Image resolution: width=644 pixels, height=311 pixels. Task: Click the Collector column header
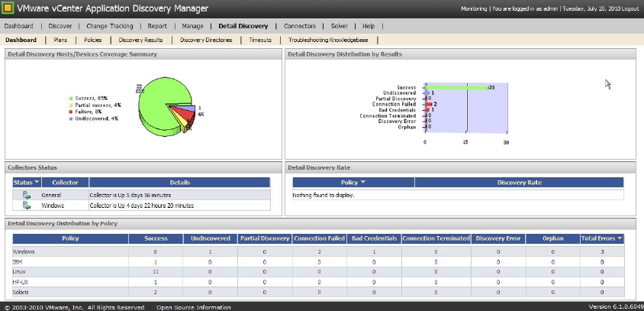65,182
